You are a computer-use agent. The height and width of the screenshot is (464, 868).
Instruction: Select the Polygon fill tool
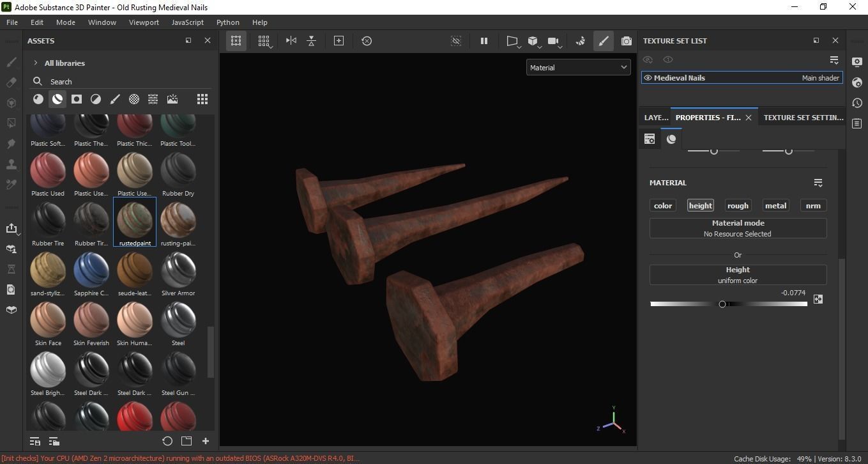(x=11, y=123)
